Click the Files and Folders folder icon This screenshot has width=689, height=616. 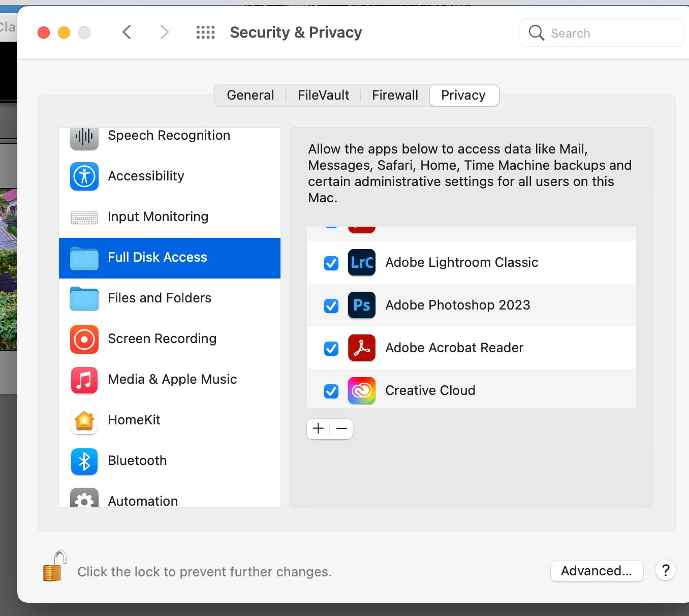tap(84, 299)
